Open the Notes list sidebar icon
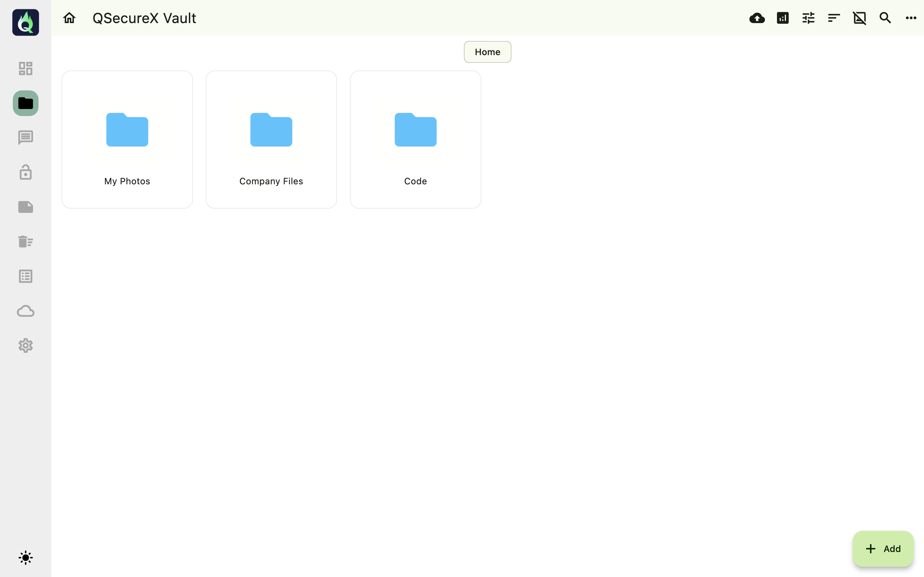The height and width of the screenshot is (577, 924). [25, 276]
